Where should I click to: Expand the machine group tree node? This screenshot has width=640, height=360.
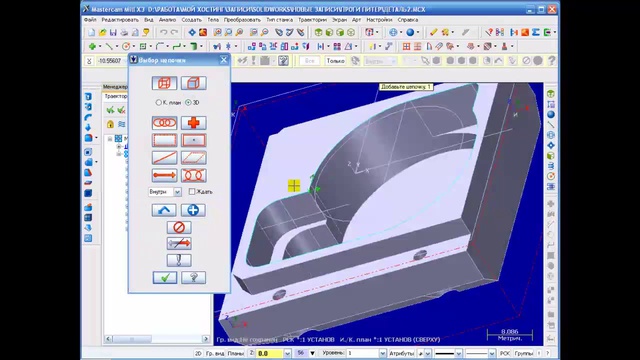[110, 139]
